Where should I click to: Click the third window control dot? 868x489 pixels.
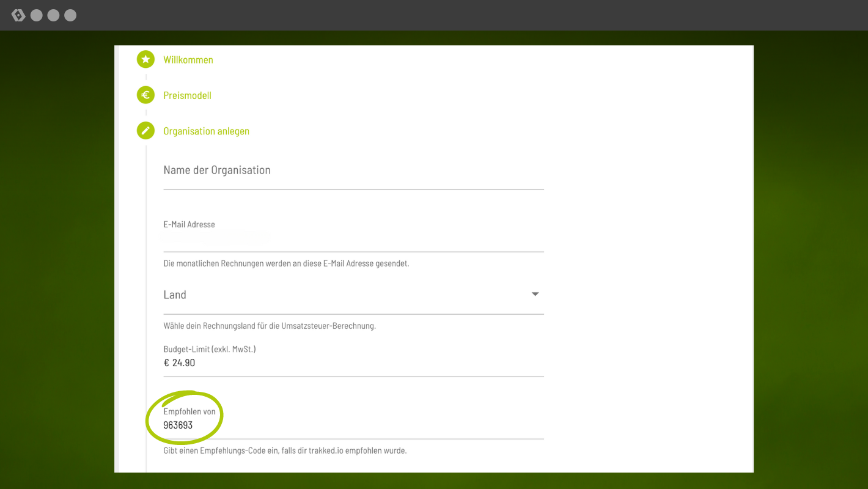[70, 15]
